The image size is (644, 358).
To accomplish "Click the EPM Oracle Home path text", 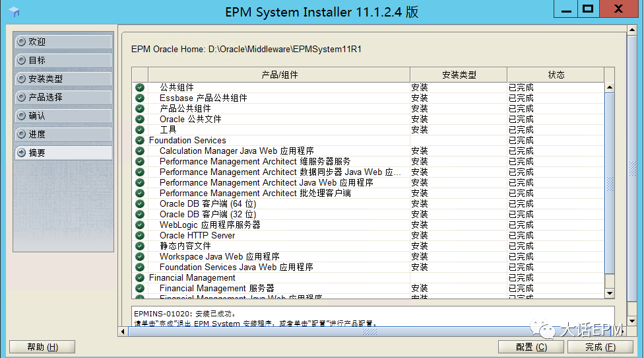I will coord(246,50).
